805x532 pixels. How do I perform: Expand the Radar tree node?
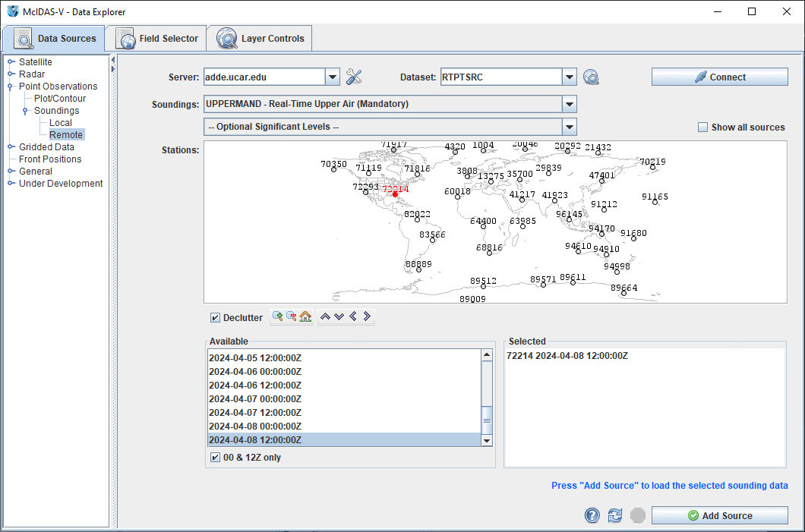[x=11, y=74]
